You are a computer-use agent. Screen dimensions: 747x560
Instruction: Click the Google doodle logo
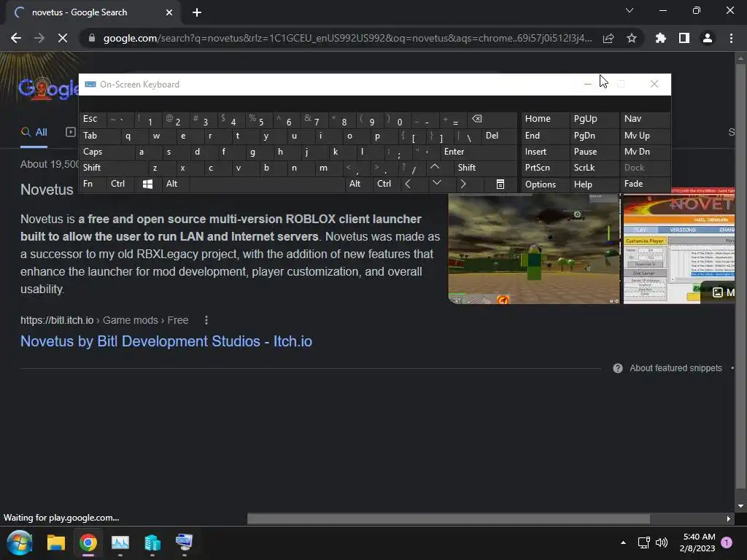click(49, 88)
